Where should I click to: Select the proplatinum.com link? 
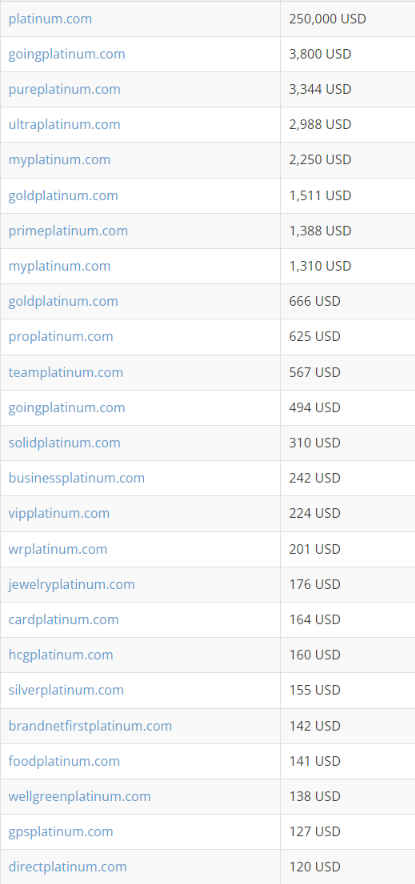tap(60, 337)
